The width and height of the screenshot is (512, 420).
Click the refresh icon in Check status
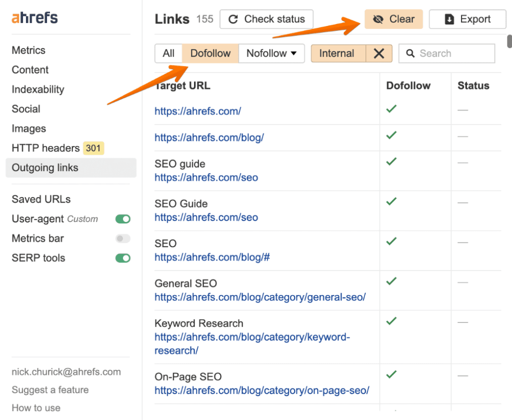233,19
